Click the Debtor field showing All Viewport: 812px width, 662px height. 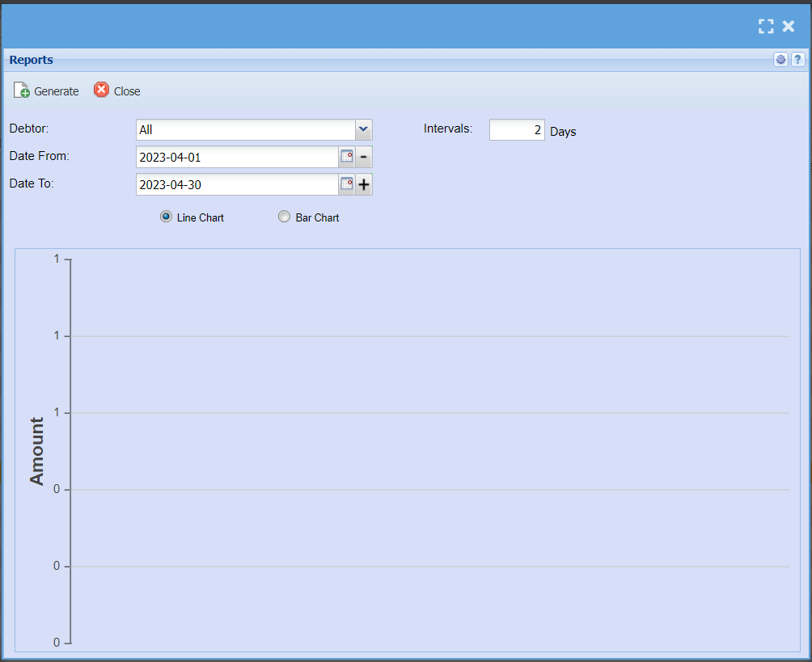(x=246, y=130)
